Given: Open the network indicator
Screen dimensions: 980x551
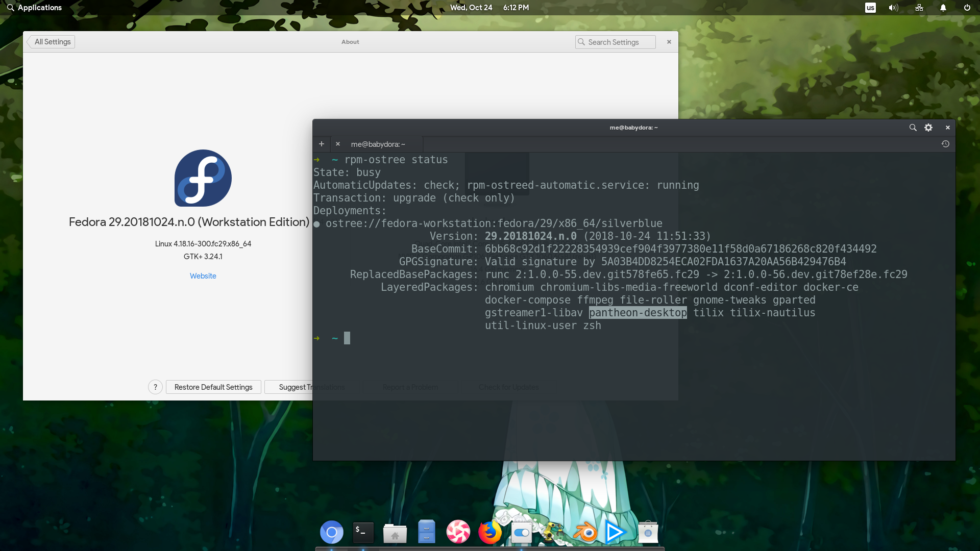Looking at the screenshot, I should coord(919,8).
